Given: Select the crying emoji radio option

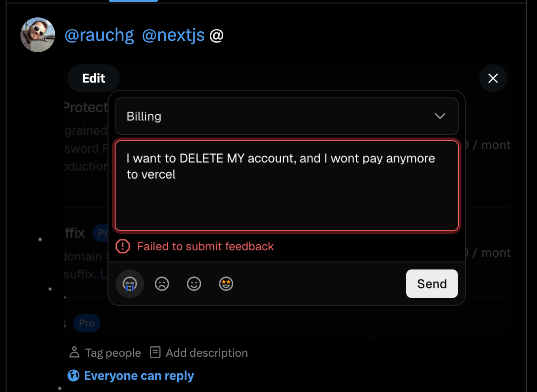Looking at the screenshot, I should (x=129, y=283).
